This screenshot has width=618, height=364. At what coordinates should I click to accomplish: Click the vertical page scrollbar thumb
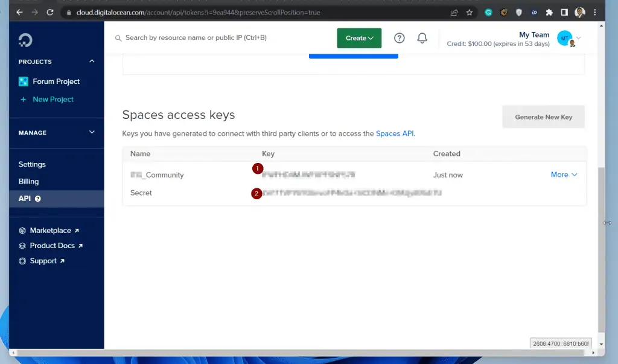pos(601,249)
